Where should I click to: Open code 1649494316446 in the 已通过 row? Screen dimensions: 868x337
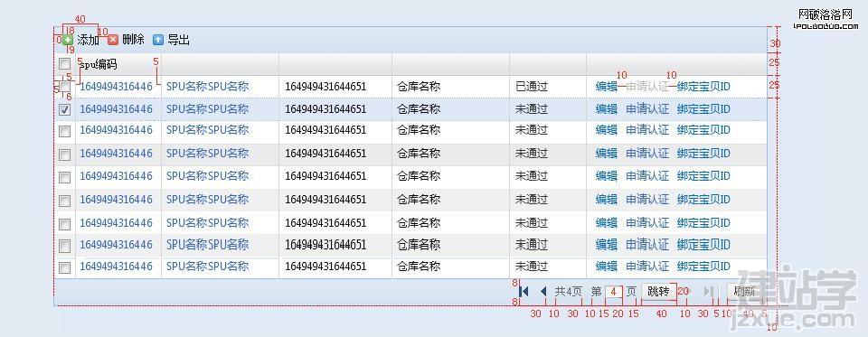click(x=117, y=87)
